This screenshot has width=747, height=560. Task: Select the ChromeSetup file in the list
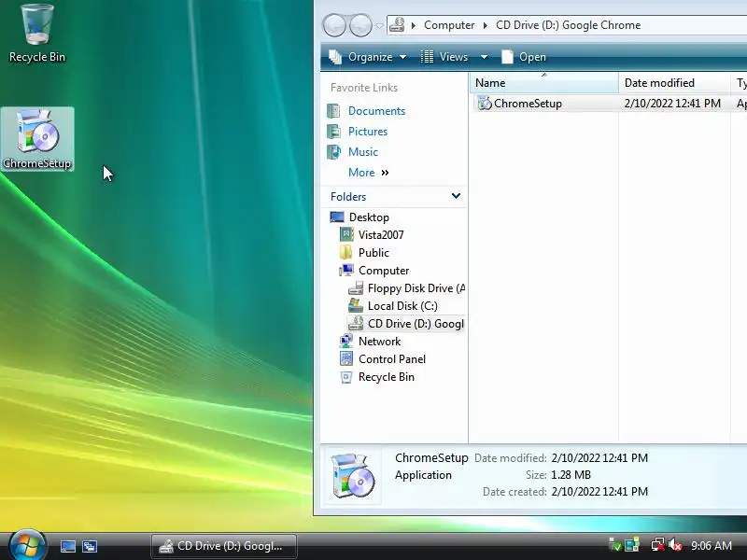point(528,104)
